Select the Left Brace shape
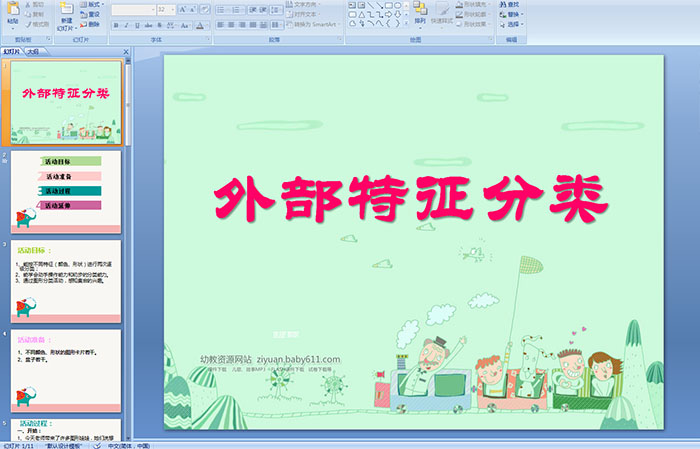700x449 pixels. (388, 24)
